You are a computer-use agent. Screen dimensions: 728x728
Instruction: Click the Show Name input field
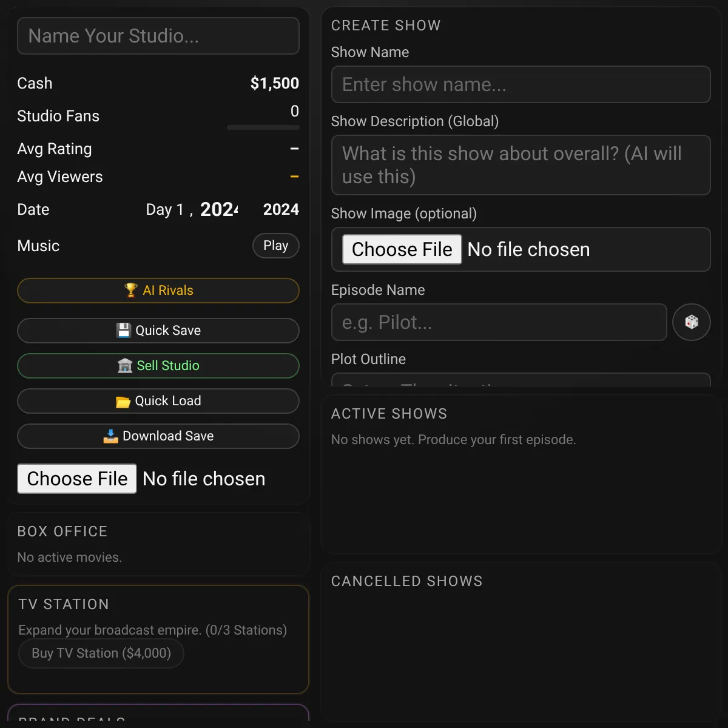pos(521,84)
